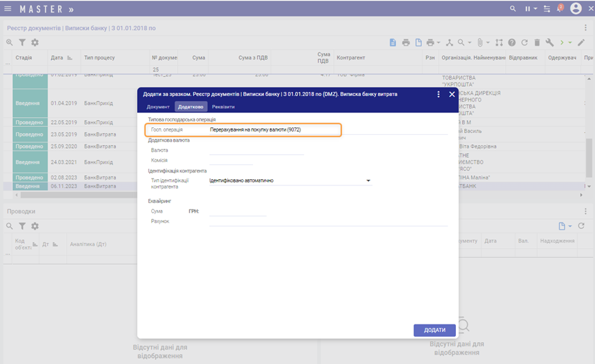The width and height of the screenshot is (595, 364).
Task: Click the wrench settings icon in toolbar
Action: [549, 42]
